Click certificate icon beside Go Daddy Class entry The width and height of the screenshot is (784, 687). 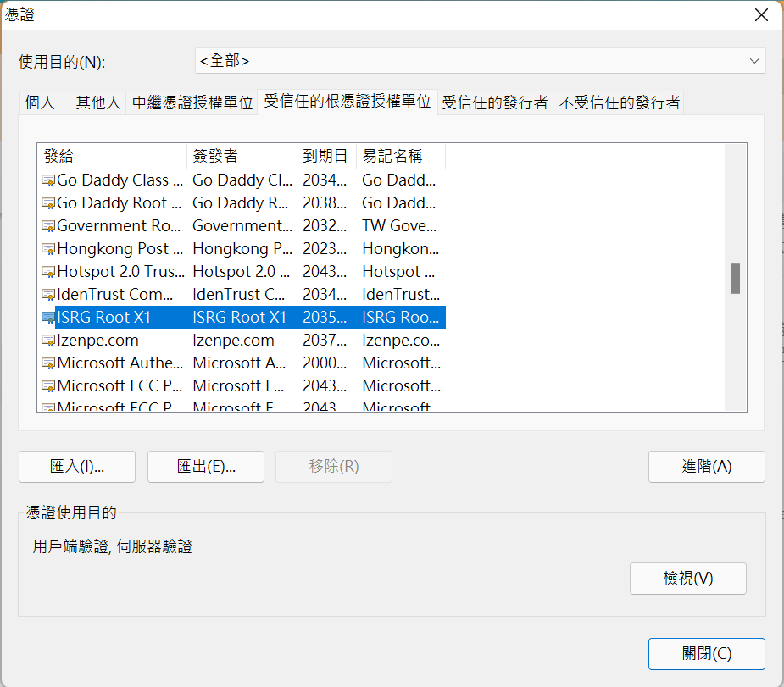pyautogui.click(x=48, y=180)
